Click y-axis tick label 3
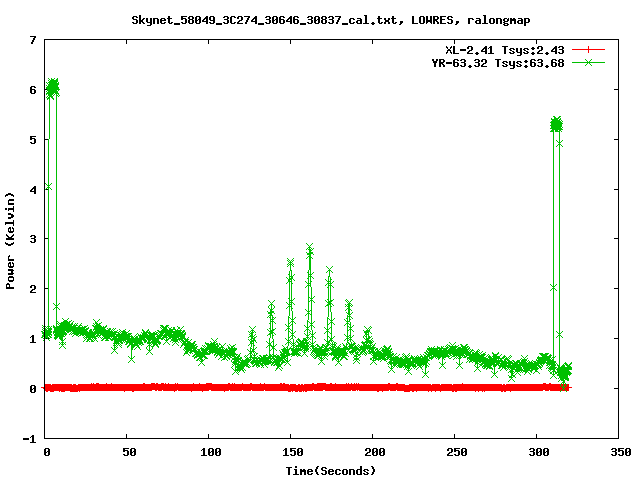This screenshot has width=640, height=480. coord(33,239)
